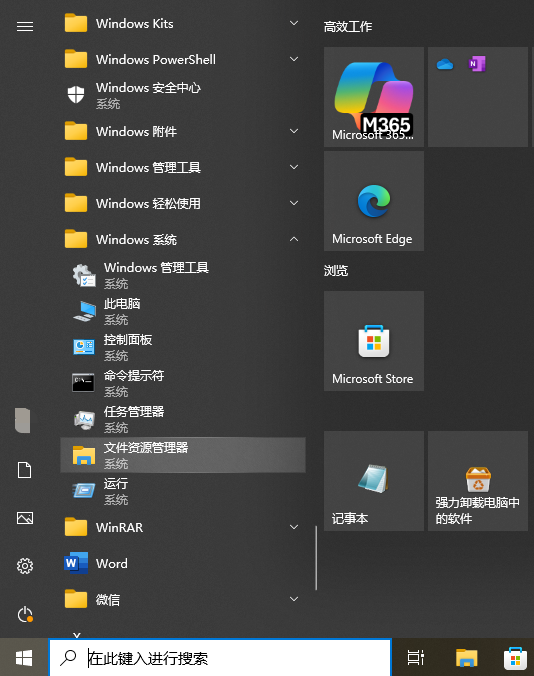The height and width of the screenshot is (676, 534).
Task: Open the 微信 folder
Action: [183, 599]
